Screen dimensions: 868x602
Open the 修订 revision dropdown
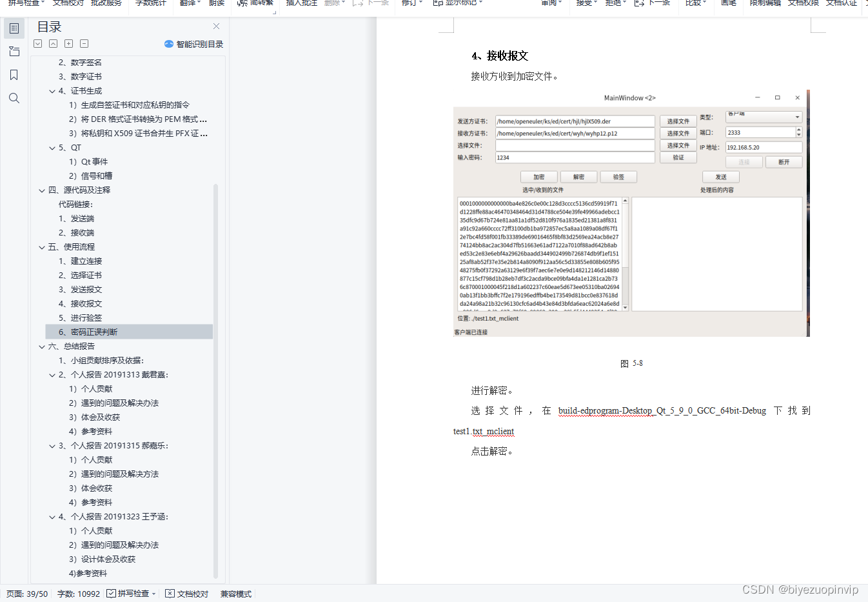click(411, 3)
